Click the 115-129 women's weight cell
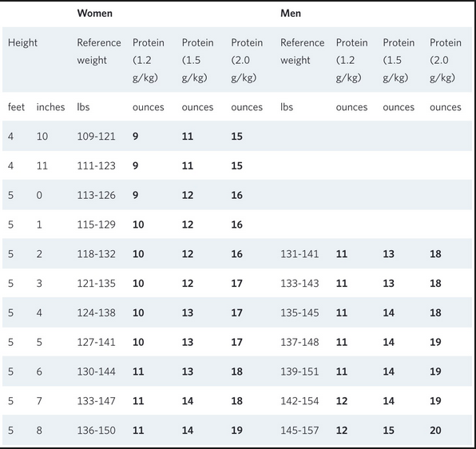This screenshot has height=449, width=476. pos(96,224)
